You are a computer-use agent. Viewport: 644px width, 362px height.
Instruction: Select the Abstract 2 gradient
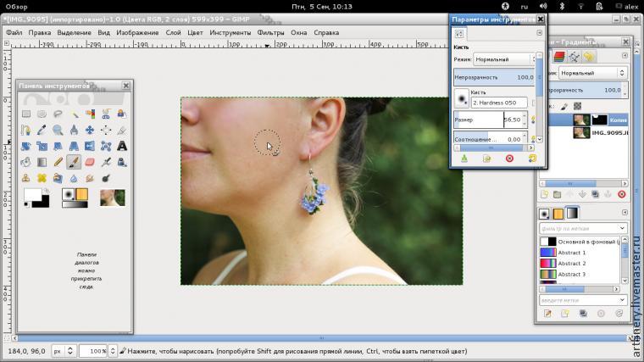[x=571, y=264]
